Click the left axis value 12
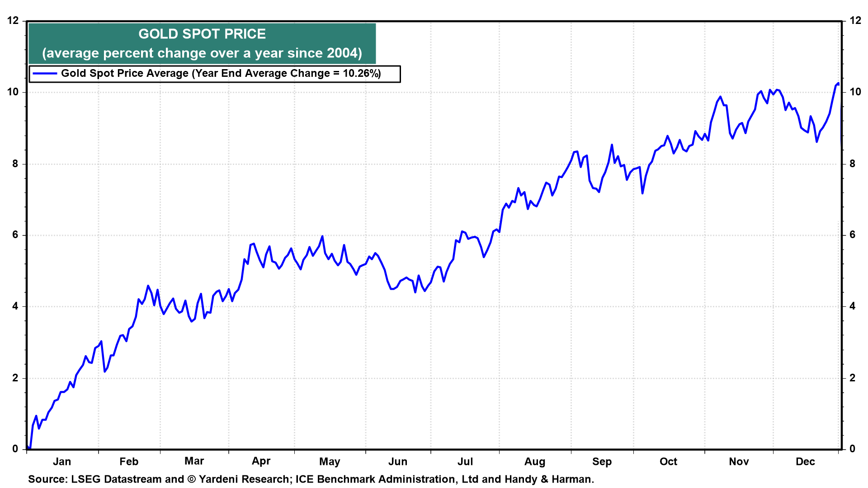Screen dimensions: 868x488 pos(13,20)
